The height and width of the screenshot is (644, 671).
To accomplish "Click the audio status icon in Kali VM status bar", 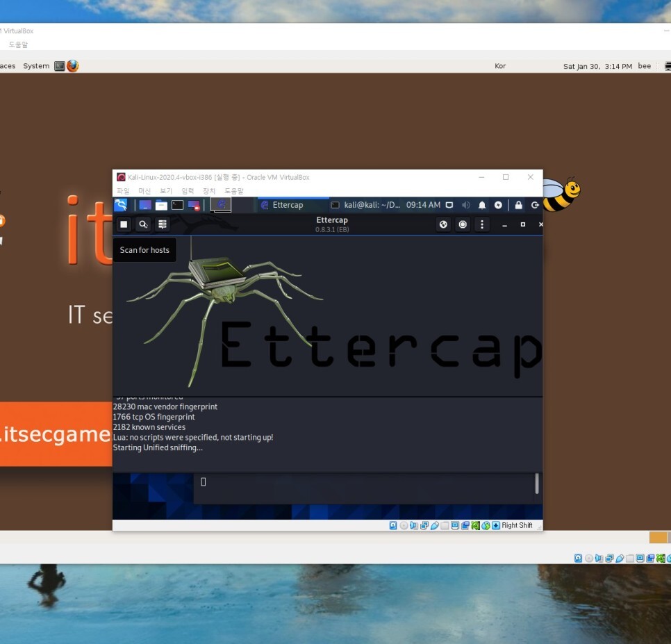I will click(414, 525).
